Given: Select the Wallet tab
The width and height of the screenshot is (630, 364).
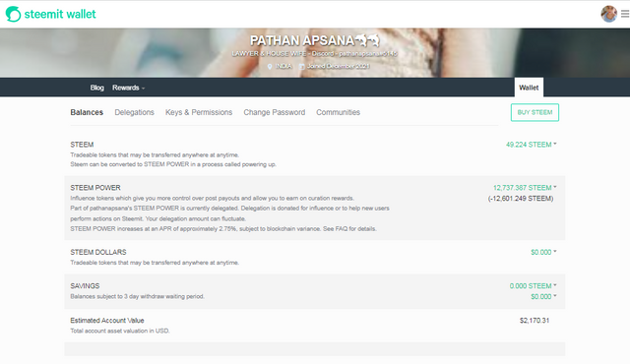Looking at the screenshot, I should (529, 88).
